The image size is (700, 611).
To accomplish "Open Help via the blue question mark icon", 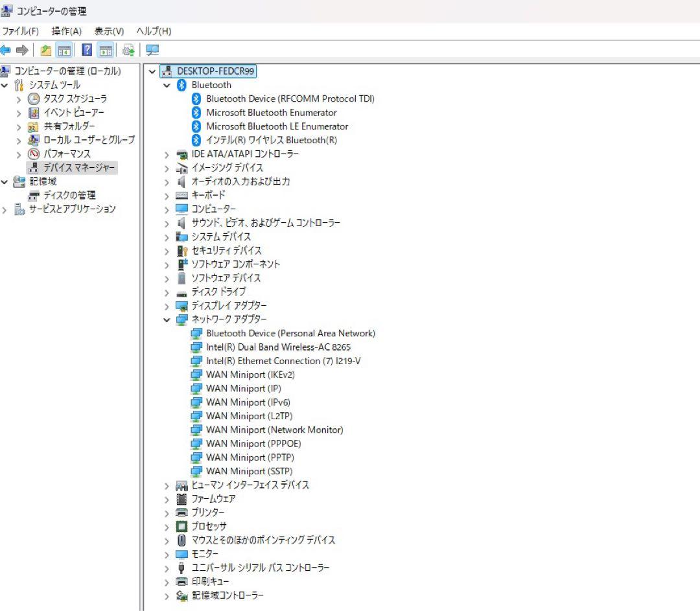I will 87,50.
